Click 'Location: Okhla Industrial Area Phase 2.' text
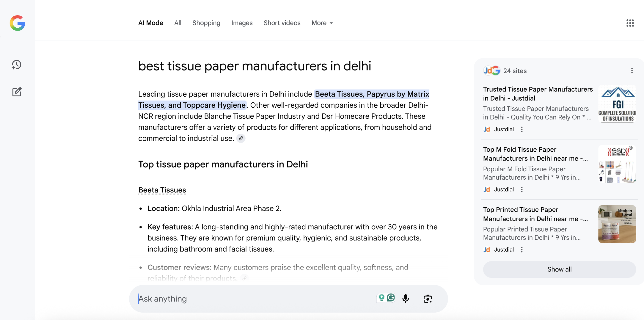The height and width of the screenshot is (320, 644). tap(214, 208)
